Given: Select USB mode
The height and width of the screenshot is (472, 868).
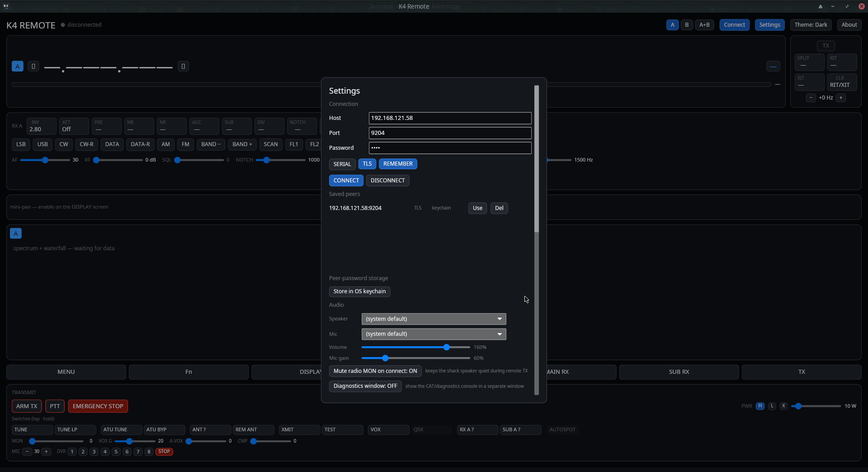Looking at the screenshot, I should pos(42,144).
